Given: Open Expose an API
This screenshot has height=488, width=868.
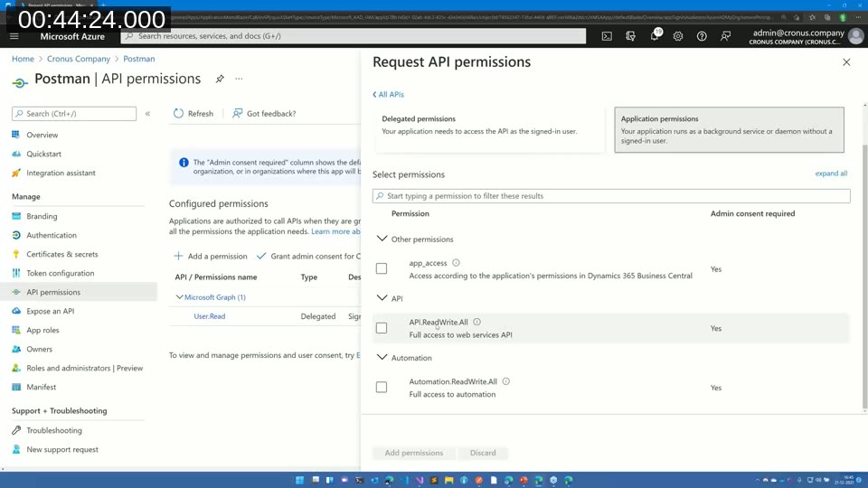Looking at the screenshot, I should pos(51,311).
